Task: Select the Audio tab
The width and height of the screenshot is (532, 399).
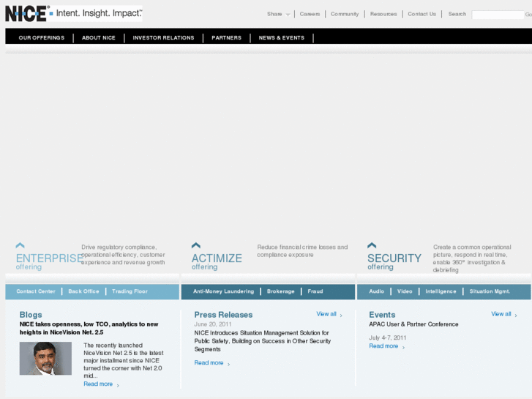Action: [x=377, y=291]
